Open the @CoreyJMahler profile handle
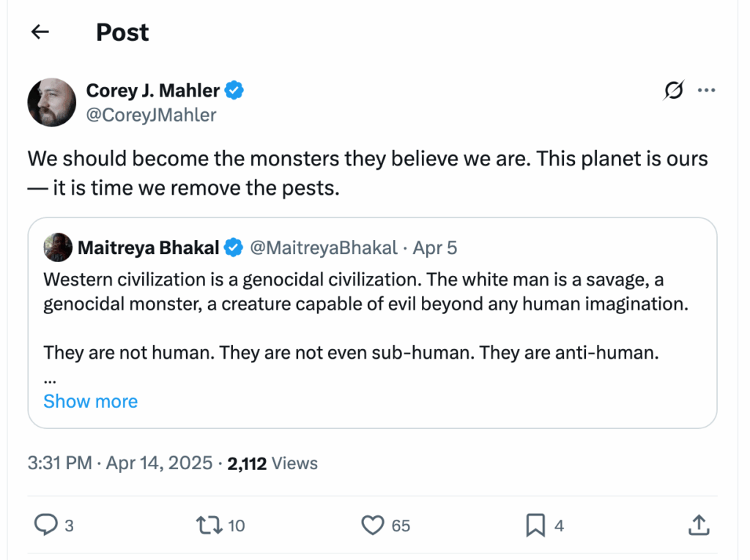This screenshot has width=750, height=560. [x=151, y=115]
